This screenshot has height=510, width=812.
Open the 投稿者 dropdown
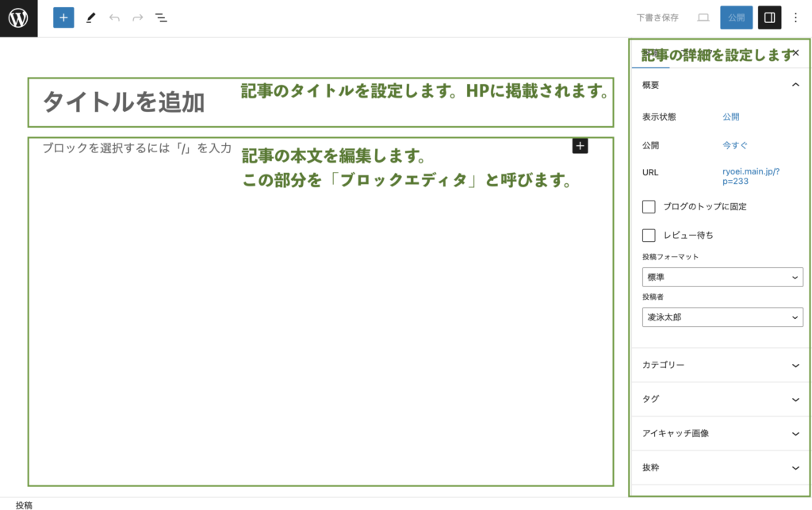coord(722,316)
